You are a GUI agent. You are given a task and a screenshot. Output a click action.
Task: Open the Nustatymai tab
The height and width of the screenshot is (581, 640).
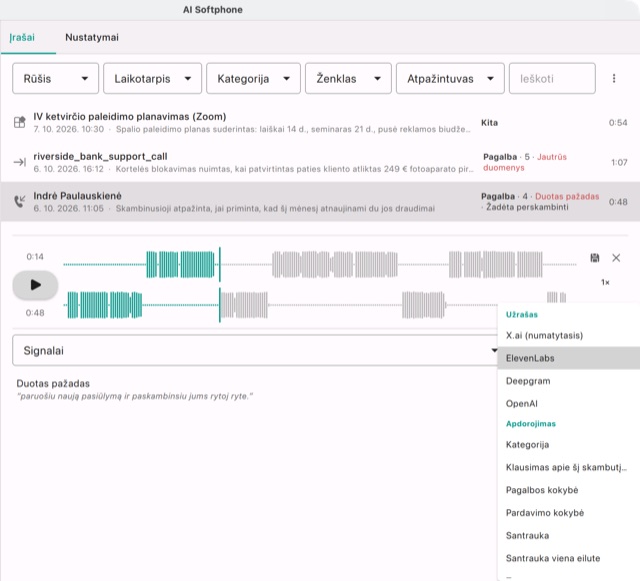tap(92, 38)
